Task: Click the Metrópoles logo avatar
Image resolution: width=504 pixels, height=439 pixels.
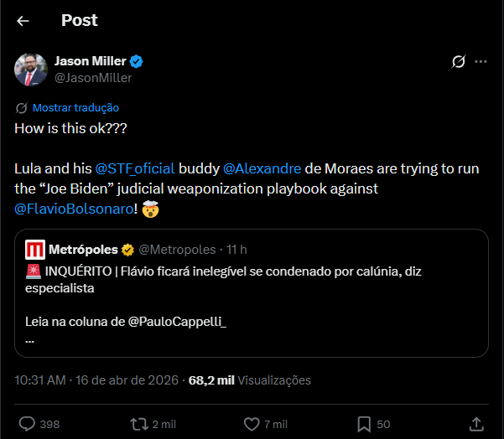Action: coord(35,250)
